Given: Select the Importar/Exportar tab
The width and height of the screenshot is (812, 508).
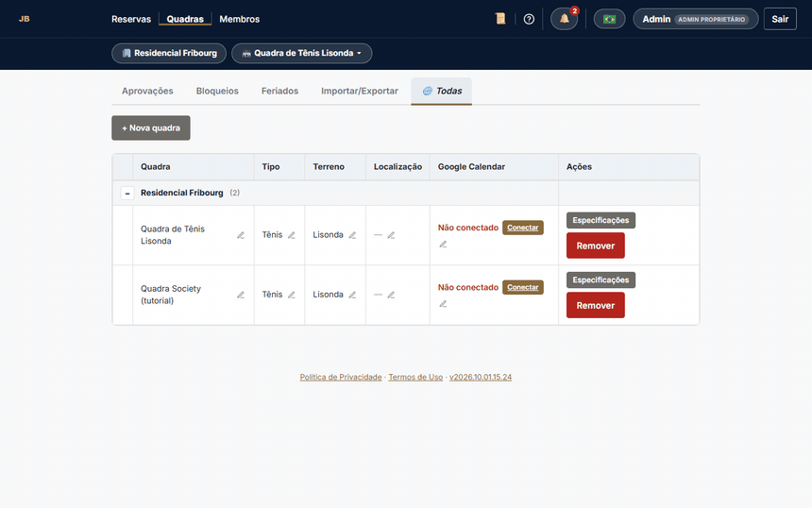Looking at the screenshot, I should pos(360,91).
